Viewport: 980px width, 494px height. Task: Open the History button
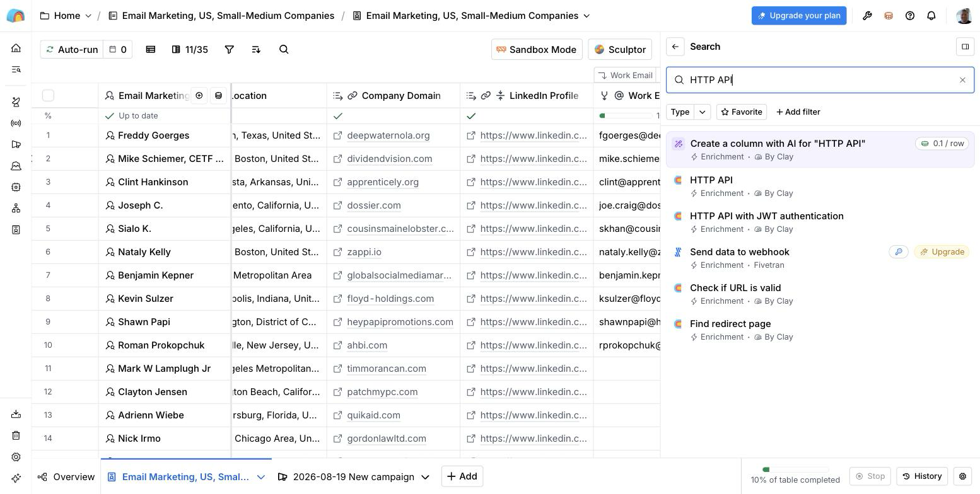point(923,476)
